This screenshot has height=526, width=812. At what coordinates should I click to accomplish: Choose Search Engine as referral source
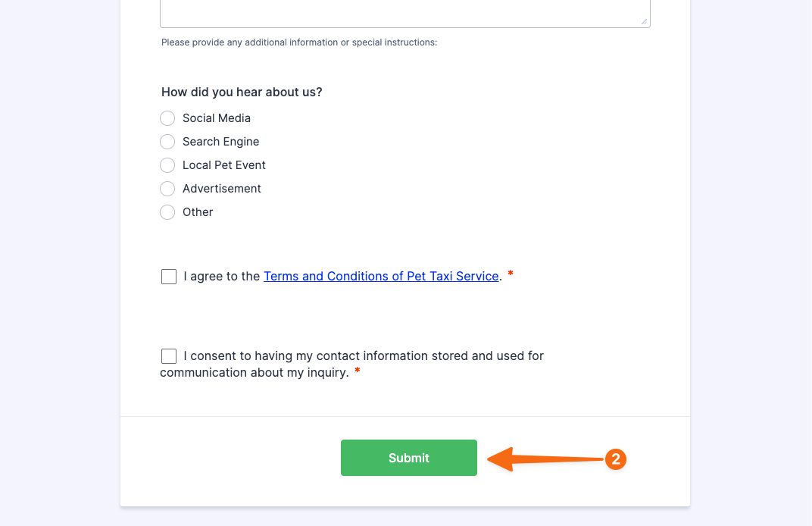point(167,142)
